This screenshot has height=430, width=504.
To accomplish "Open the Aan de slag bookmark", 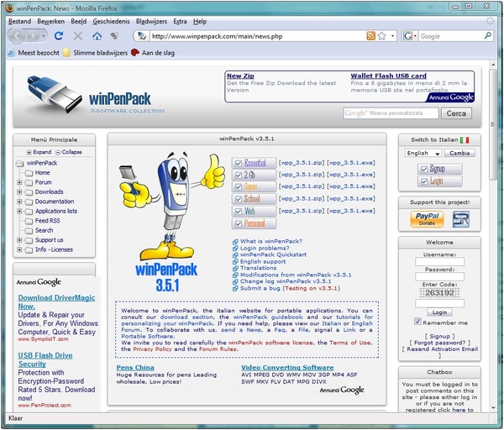I will click(153, 53).
